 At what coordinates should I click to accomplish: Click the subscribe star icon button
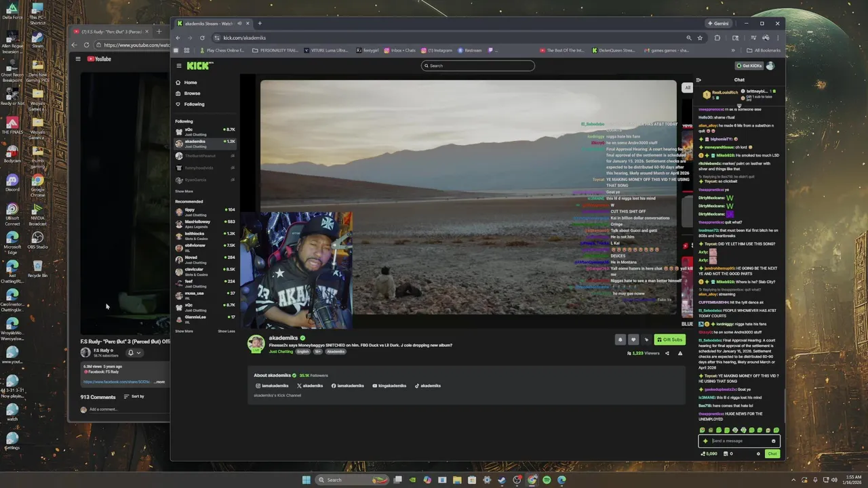click(x=646, y=340)
